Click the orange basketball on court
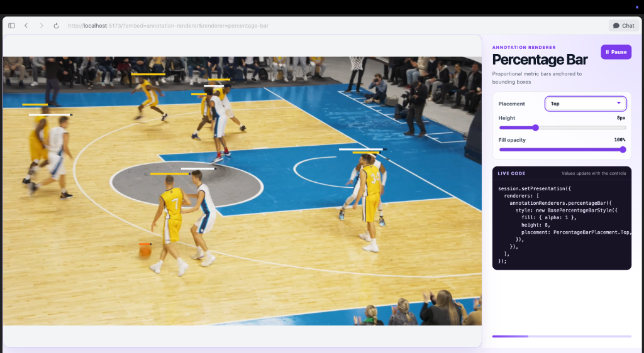644x353 pixels. tap(145, 251)
